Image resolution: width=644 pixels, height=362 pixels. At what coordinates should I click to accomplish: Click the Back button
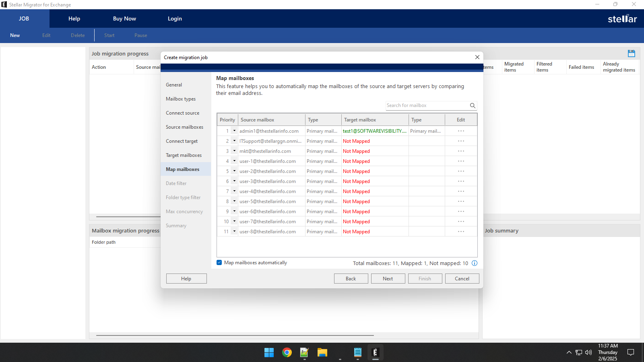[x=351, y=279]
